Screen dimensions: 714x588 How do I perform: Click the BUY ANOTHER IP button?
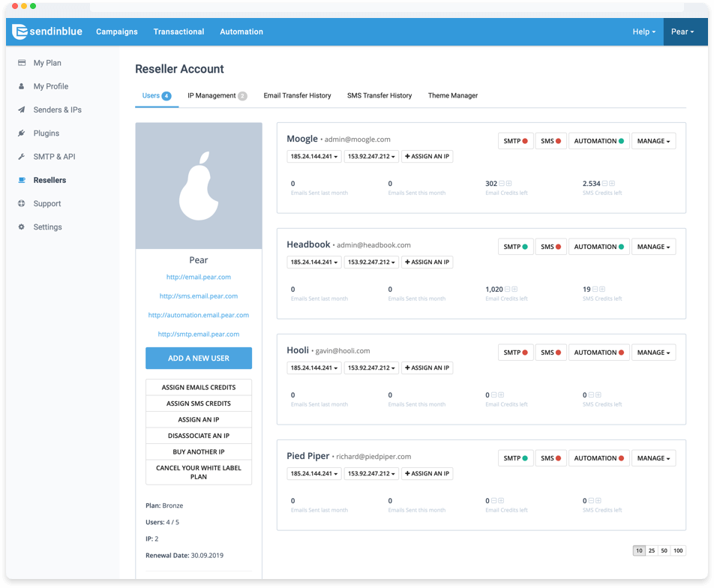pos(199,451)
